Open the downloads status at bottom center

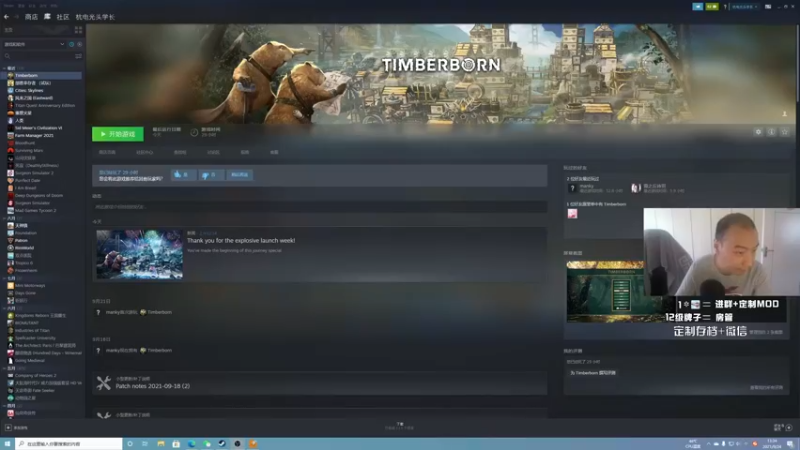tap(399, 426)
